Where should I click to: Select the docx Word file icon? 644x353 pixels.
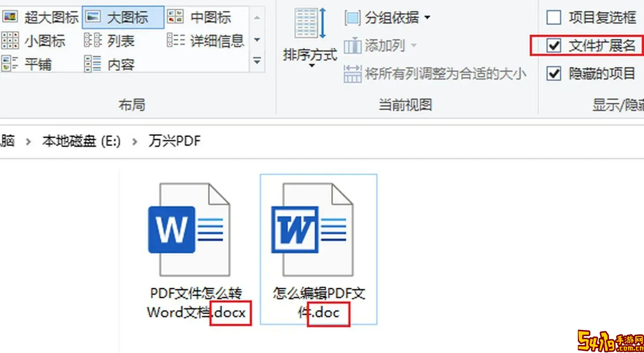click(190, 229)
